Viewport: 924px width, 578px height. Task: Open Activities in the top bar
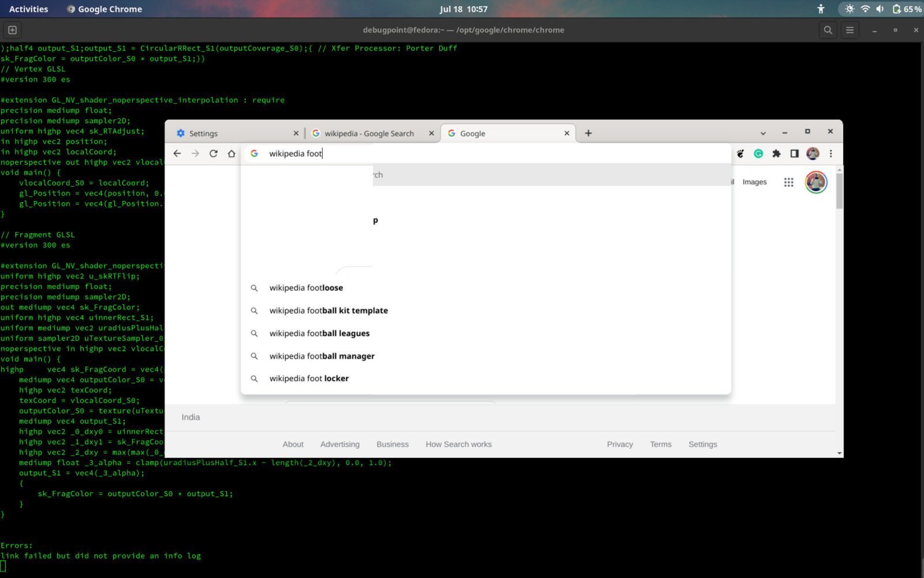[x=28, y=9]
